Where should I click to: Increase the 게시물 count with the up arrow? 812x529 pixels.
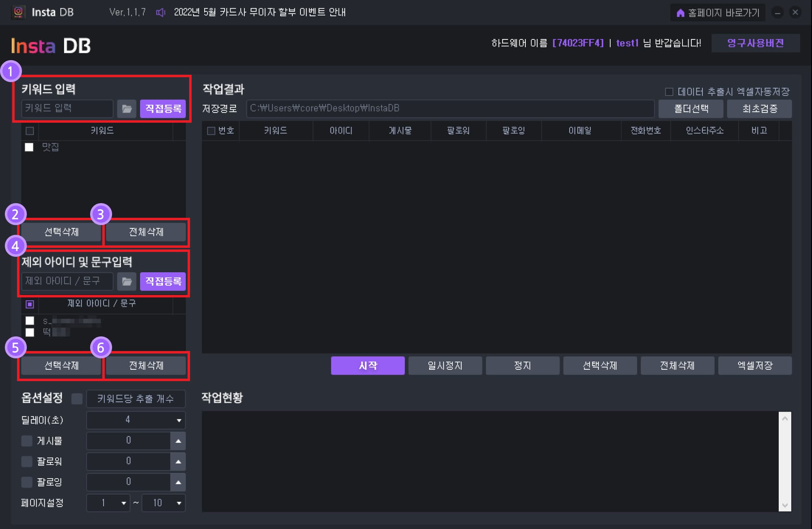point(178,441)
